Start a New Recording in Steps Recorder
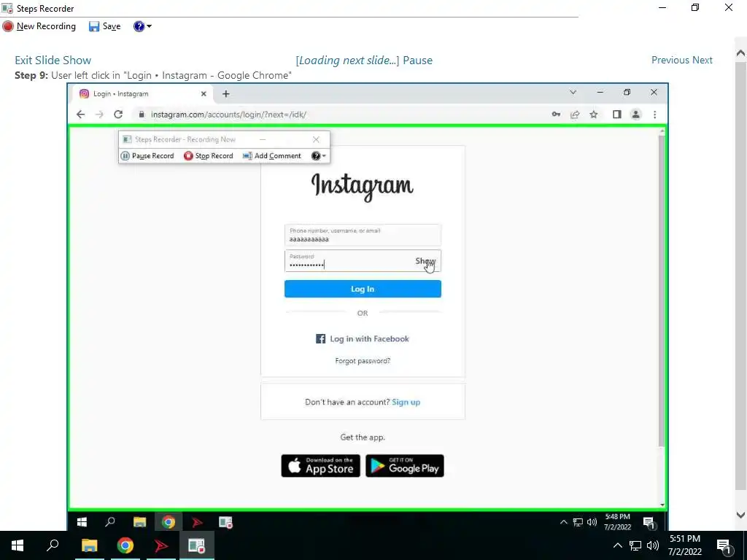 coord(39,26)
